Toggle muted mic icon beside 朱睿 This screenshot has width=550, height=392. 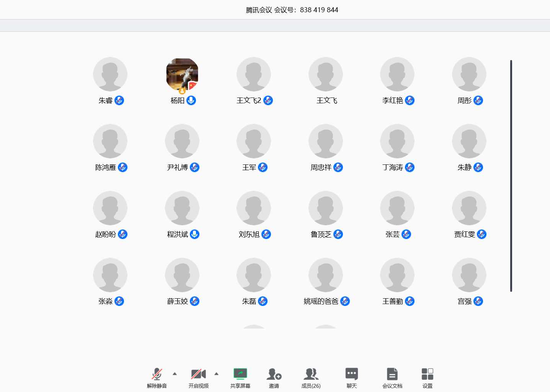[119, 101]
